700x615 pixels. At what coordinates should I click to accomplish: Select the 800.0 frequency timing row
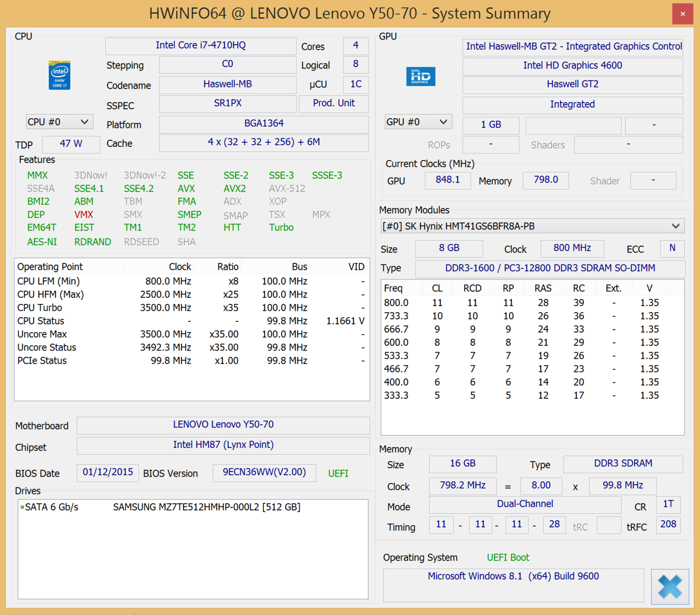[x=532, y=303]
